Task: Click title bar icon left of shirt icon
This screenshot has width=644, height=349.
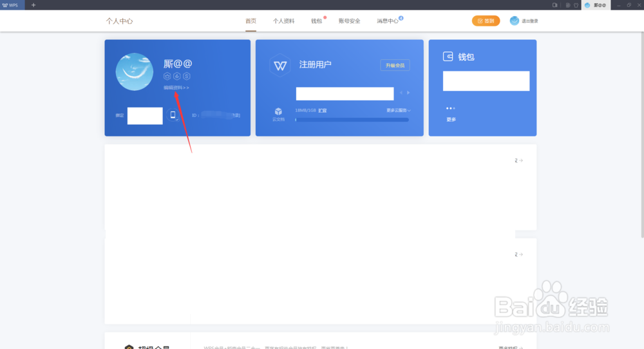Action: [x=568, y=5]
